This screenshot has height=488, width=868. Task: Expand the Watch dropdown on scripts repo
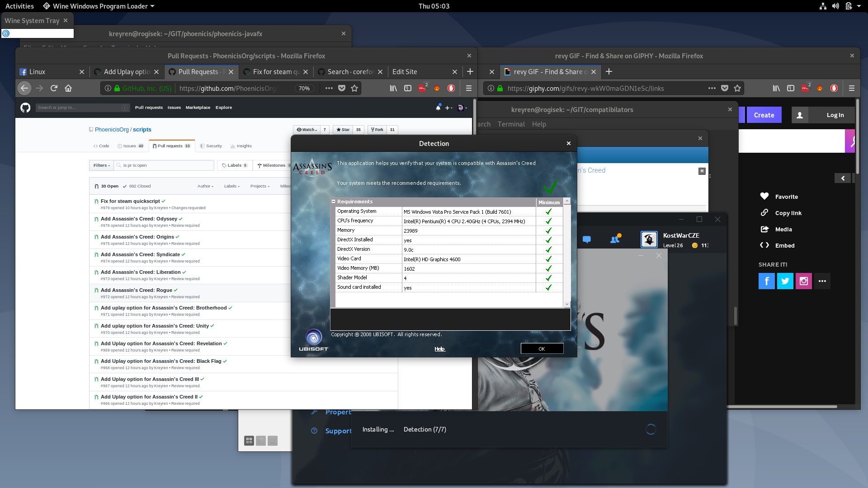pyautogui.click(x=307, y=130)
